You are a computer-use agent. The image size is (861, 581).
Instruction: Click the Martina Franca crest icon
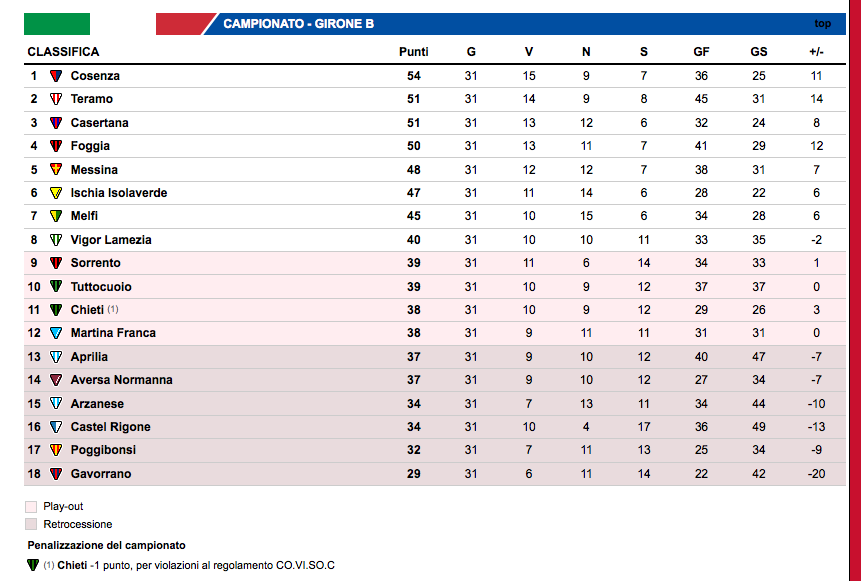click(x=56, y=333)
